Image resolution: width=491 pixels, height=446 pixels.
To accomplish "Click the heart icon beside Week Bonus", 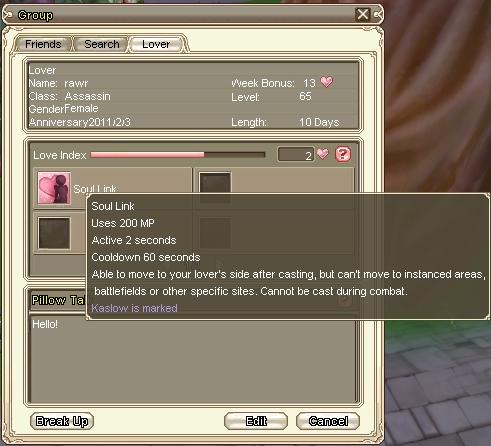I will click(x=326, y=82).
